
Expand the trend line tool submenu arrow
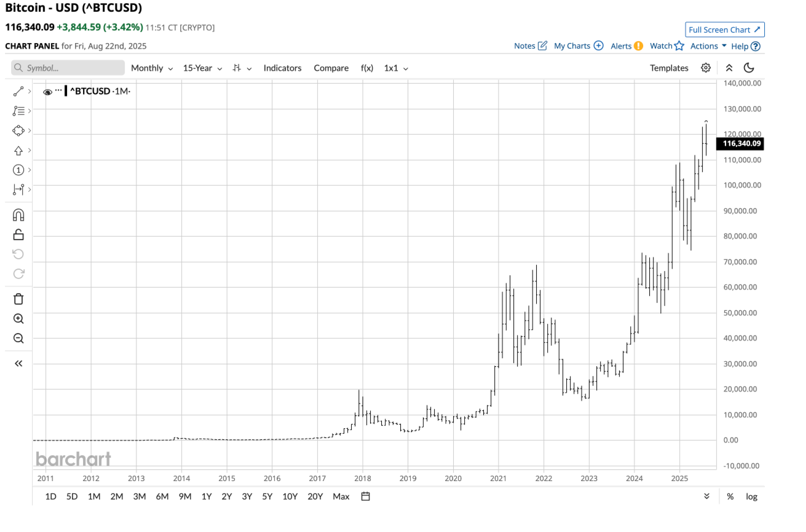30,92
